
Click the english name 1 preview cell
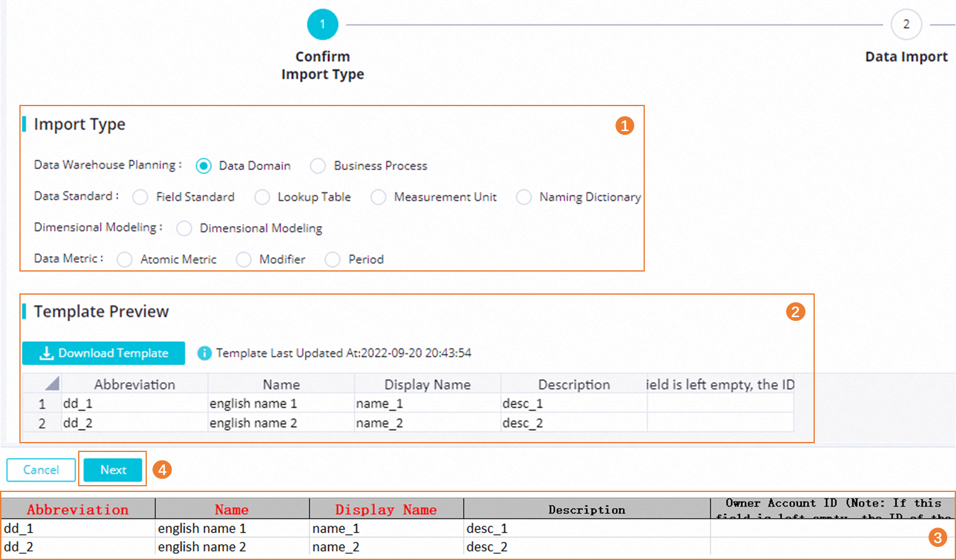point(281,403)
